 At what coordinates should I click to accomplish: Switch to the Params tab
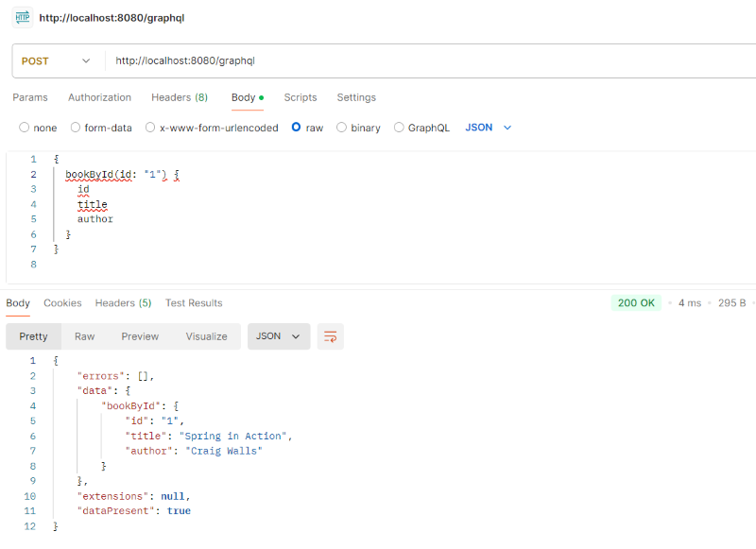[x=30, y=97]
